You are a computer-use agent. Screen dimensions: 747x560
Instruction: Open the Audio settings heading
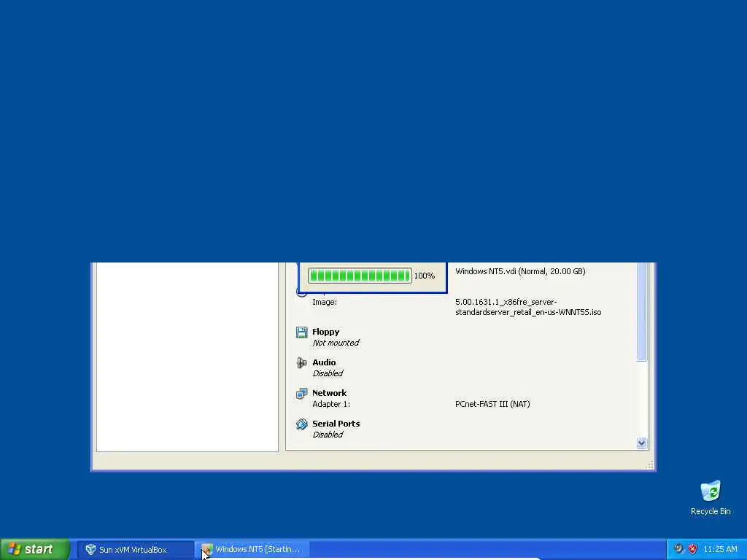[324, 362]
